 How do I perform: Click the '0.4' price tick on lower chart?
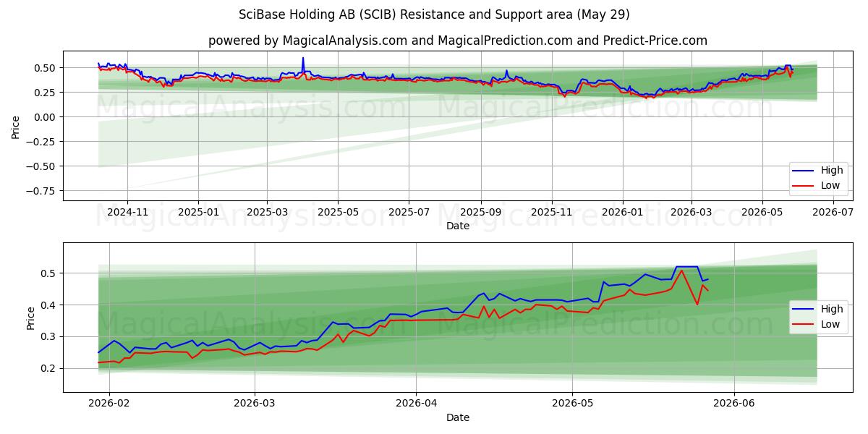[50, 305]
